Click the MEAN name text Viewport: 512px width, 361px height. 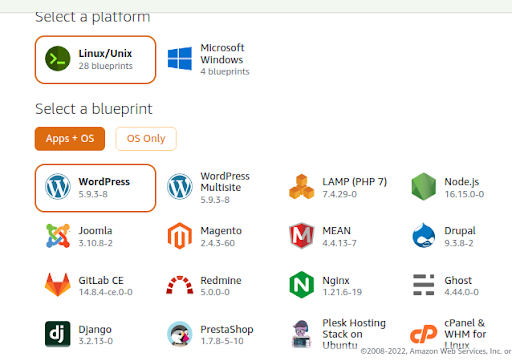[337, 231]
